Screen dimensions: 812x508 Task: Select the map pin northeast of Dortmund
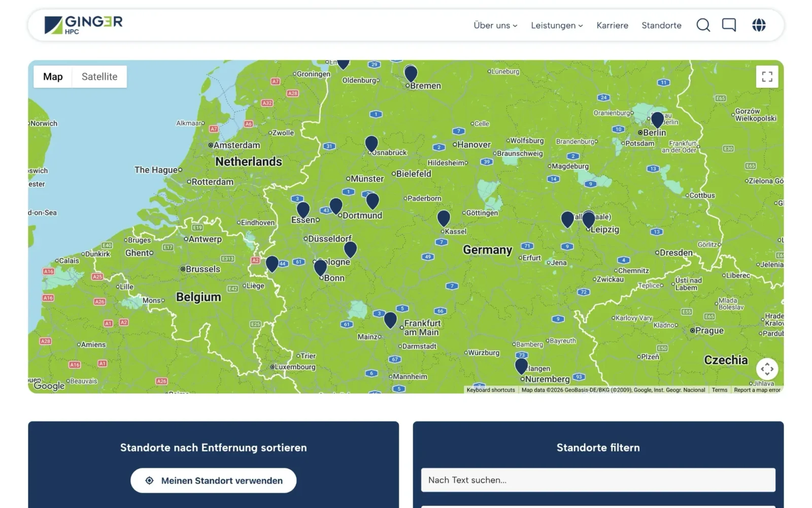[x=373, y=202]
